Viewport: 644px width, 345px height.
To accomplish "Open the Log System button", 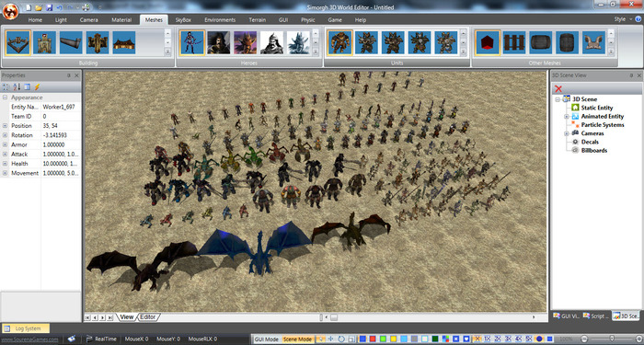I will (x=26, y=328).
